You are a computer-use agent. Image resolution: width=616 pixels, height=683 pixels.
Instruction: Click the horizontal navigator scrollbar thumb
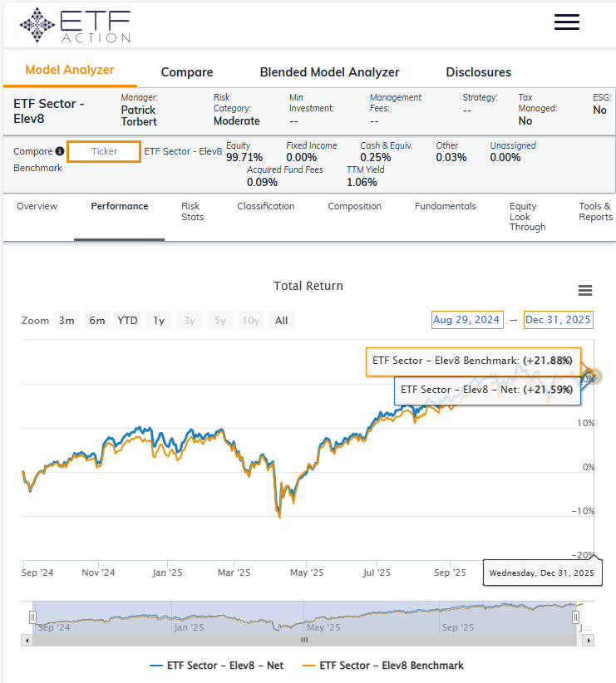[x=304, y=641]
